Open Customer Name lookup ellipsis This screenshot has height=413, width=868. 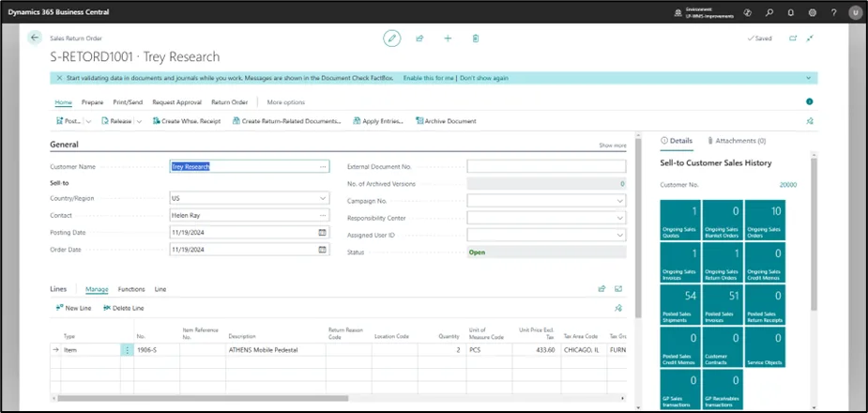coord(323,167)
